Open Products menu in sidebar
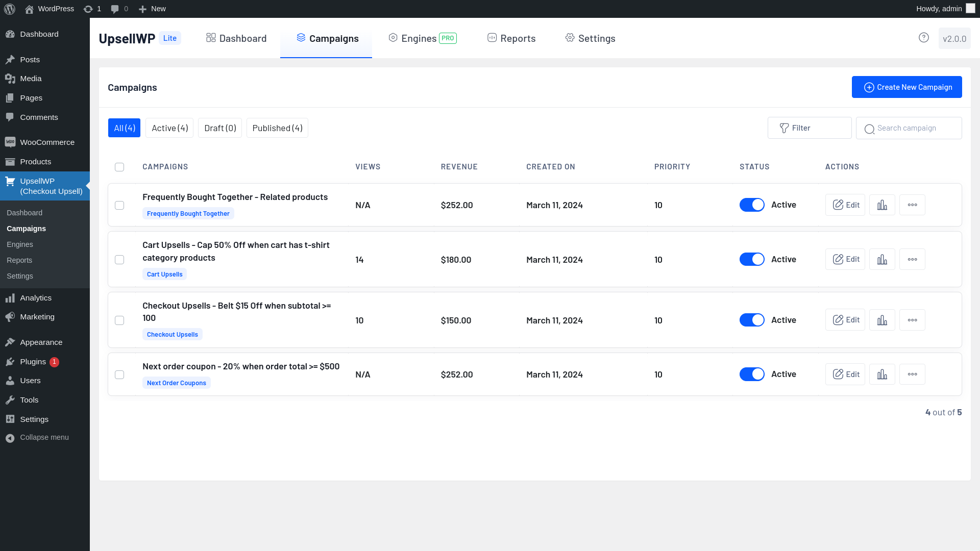This screenshot has width=980, height=551. pyautogui.click(x=45, y=162)
